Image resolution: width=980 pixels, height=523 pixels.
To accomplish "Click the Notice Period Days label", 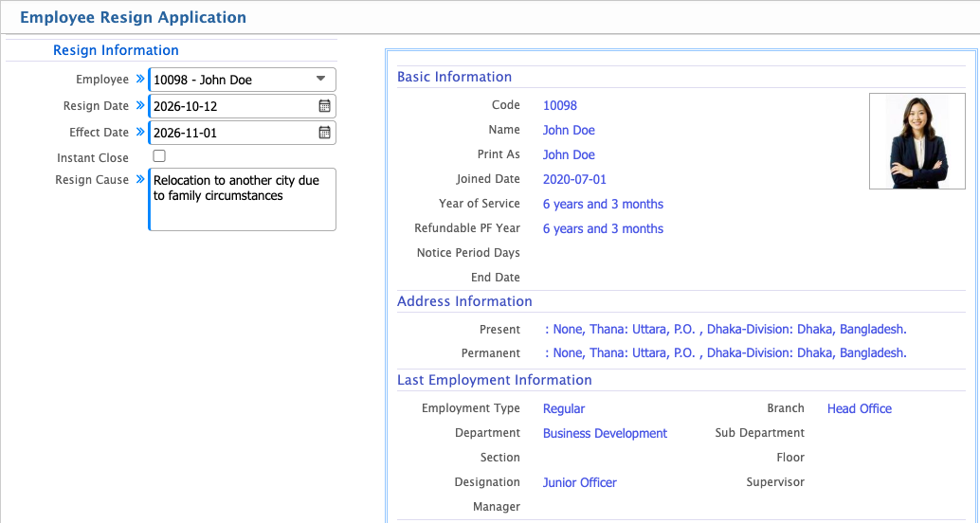I will click(x=468, y=253).
